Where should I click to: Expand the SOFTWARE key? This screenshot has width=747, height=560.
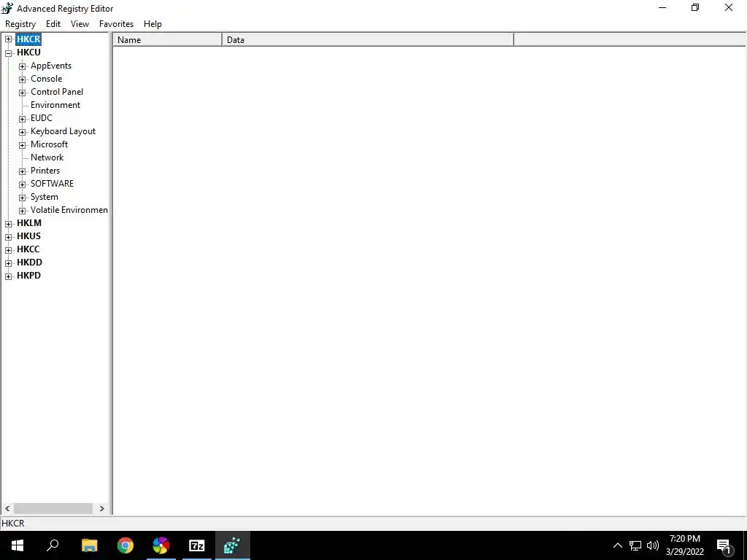pos(23,184)
